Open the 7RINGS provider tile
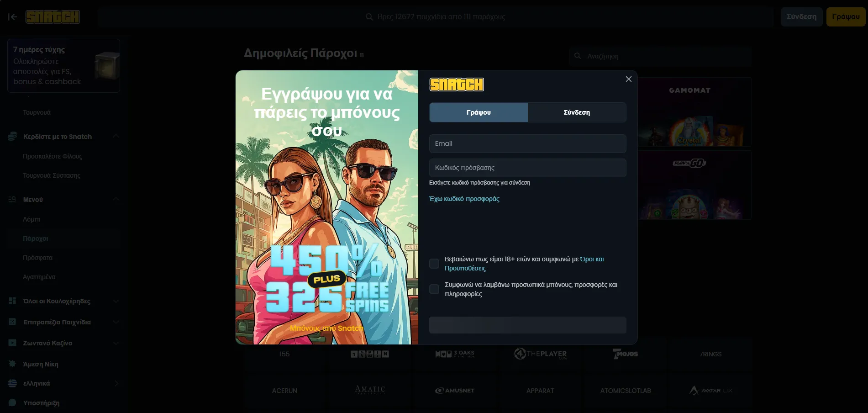Viewport: 868px width, 413px height. pos(711,354)
